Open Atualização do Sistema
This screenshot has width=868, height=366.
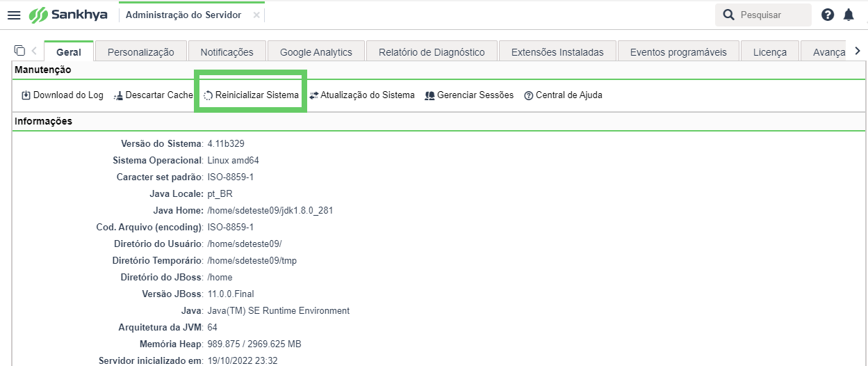coord(362,95)
